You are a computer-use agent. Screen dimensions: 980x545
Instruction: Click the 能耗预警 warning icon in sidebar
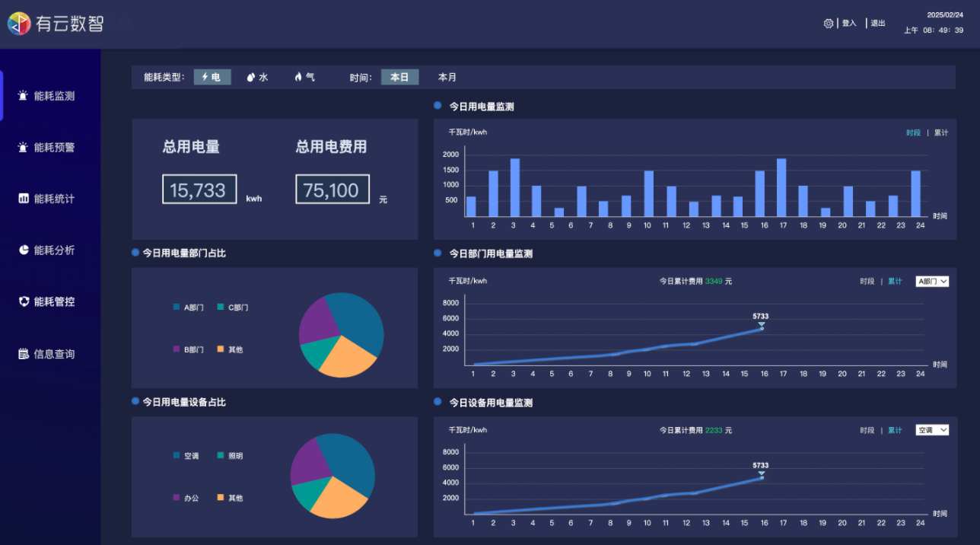coord(23,148)
